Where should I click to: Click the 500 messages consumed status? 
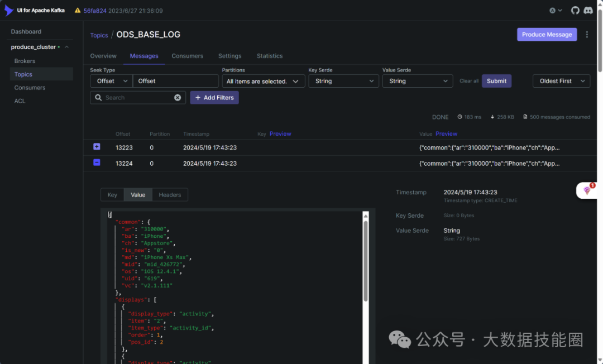[x=556, y=117]
